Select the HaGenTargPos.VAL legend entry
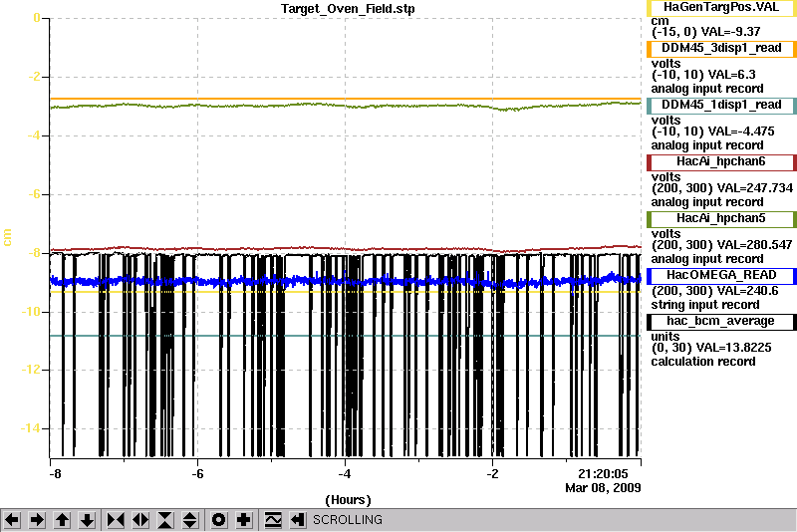This screenshot has width=797, height=532. (721, 7)
